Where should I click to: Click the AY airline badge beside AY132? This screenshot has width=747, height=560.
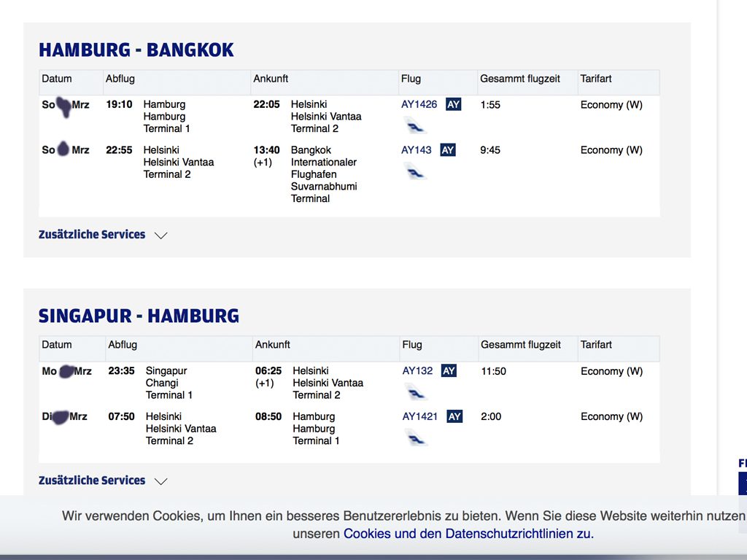449,371
